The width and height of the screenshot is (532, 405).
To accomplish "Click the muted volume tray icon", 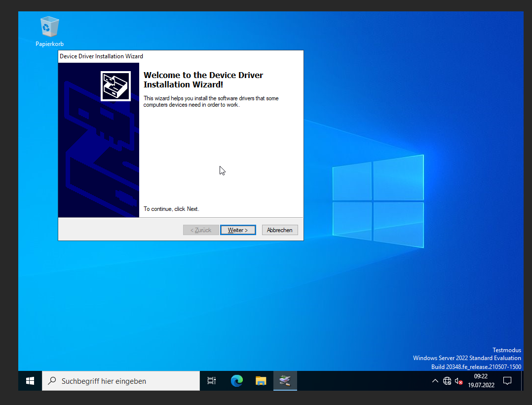I will pos(459,381).
